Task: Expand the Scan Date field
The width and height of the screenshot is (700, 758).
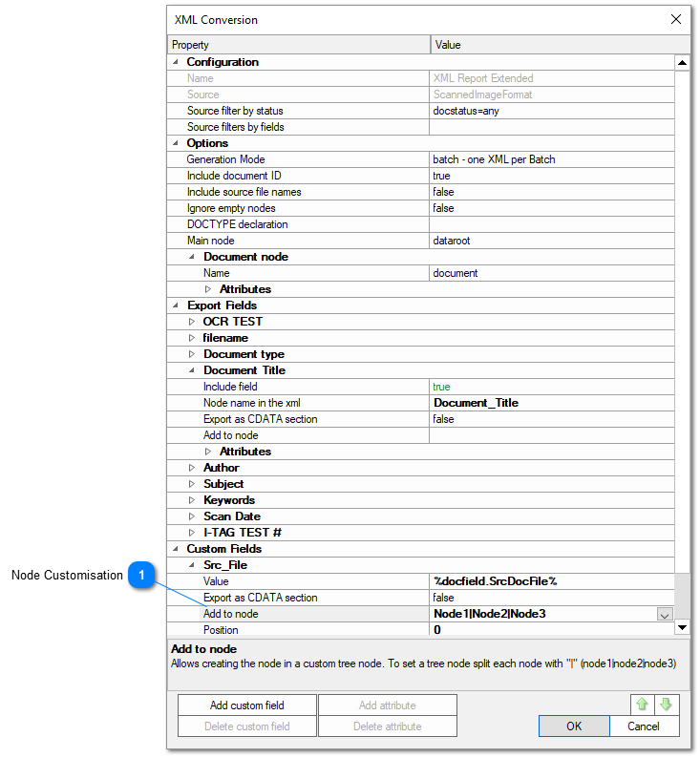Action: [192, 516]
